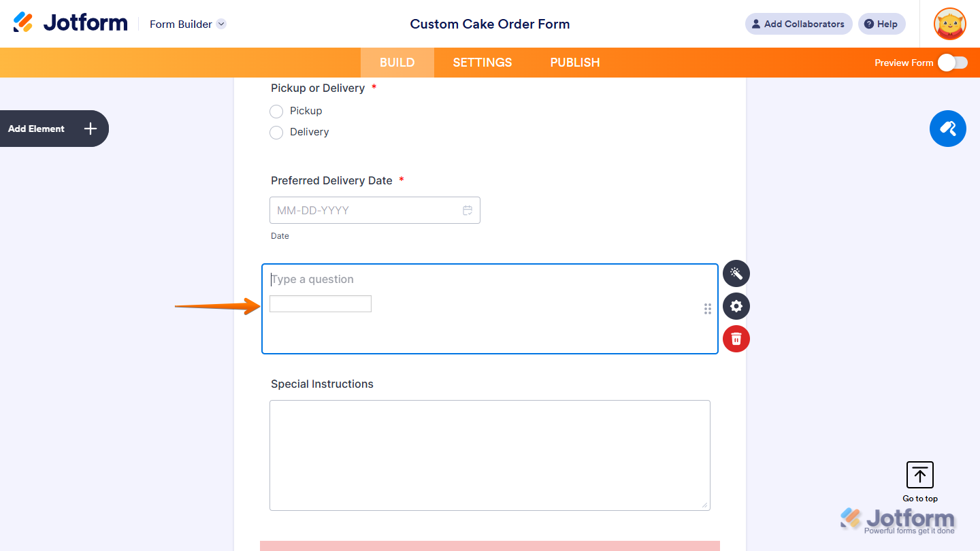
Task: Select the Delivery radio option
Action: 276,132
